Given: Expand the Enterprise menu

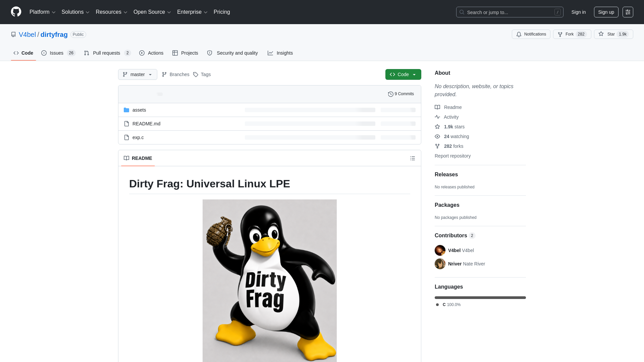Looking at the screenshot, I should [192, 12].
